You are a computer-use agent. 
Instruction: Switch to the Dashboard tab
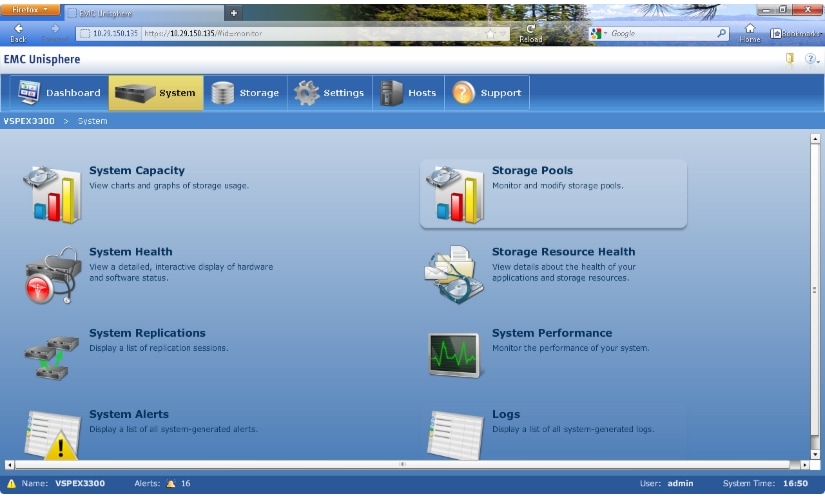tap(59, 93)
